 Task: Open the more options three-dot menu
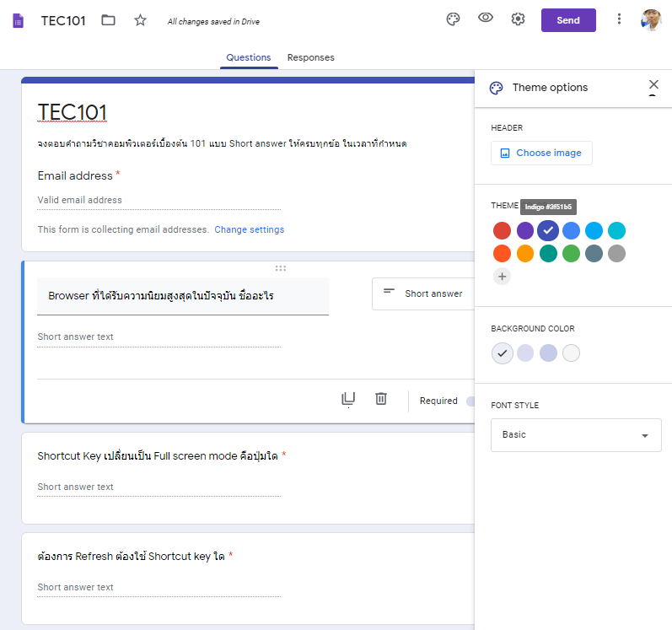[x=619, y=19]
